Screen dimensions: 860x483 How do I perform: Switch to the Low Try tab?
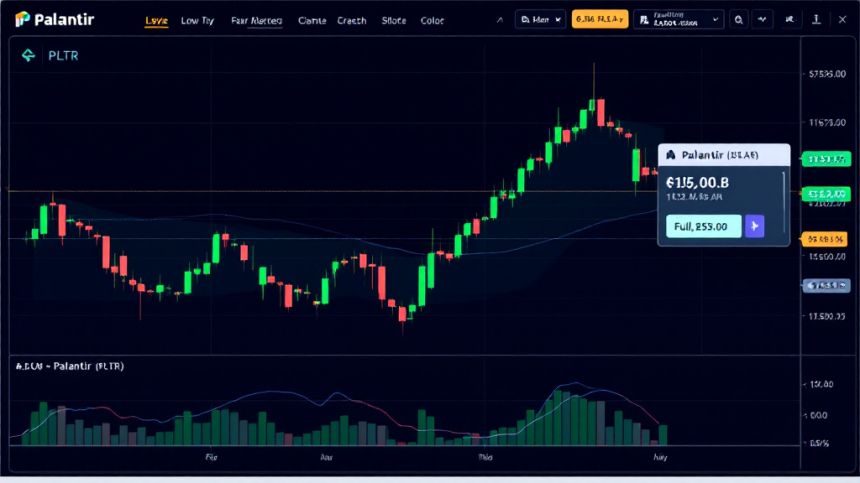point(197,21)
